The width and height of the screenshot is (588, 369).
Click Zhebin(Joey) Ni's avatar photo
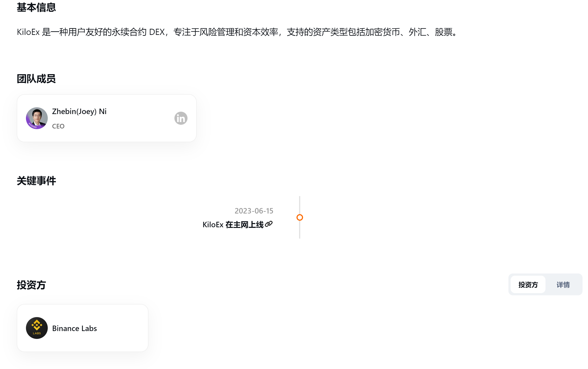37,118
